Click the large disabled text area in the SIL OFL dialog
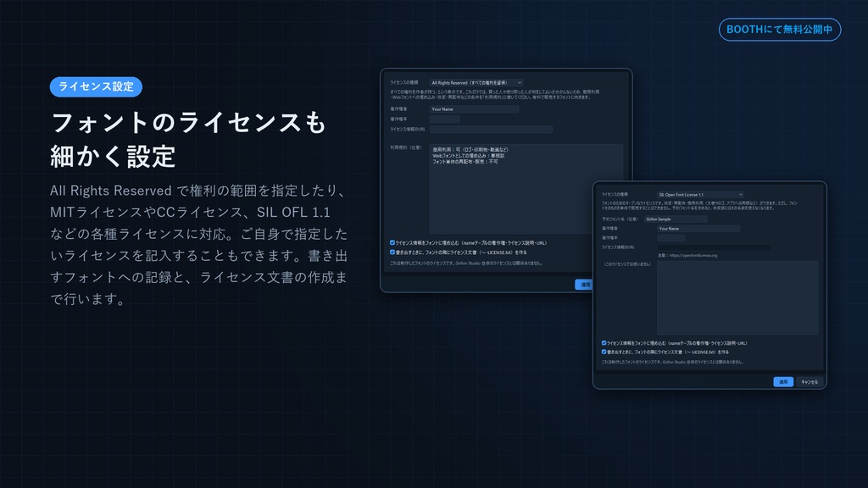 click(x=737, y=297)
